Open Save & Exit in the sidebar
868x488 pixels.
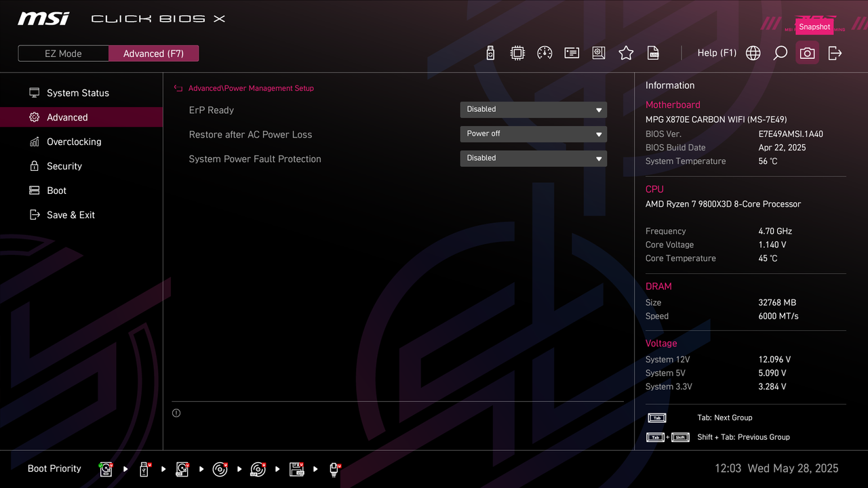81,215
